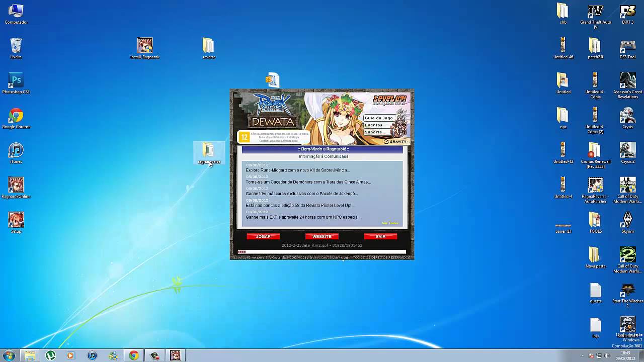
Task: Select the Photoshop CS5 desktop shortcut
Action: pyautogui.click(x=16, y=83)
